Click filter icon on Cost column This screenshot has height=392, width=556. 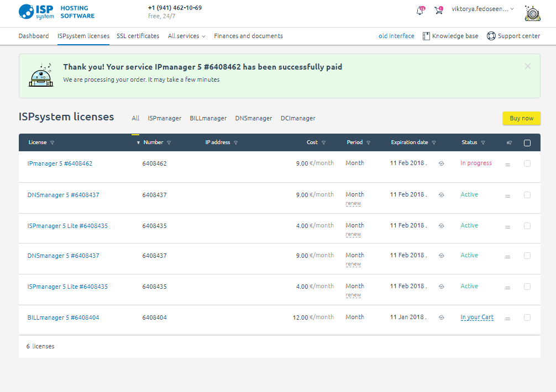323,142
